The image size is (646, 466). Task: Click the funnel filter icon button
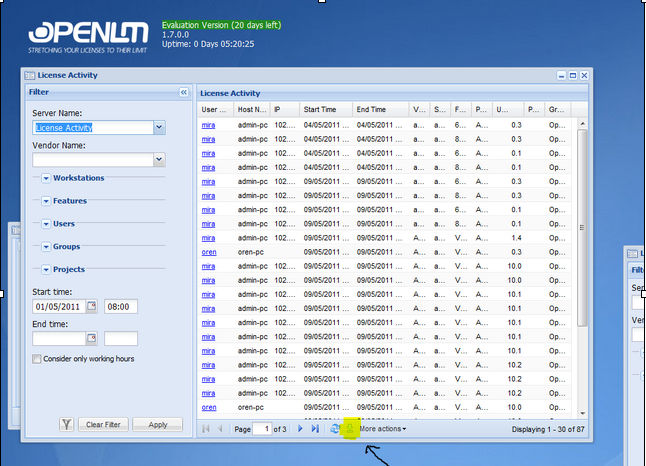(66, 425)
